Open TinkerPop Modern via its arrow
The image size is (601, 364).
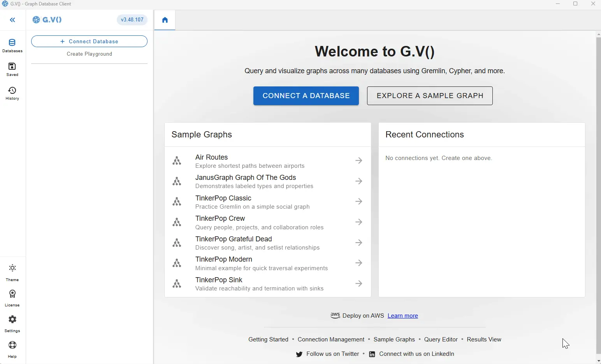pyautogui.click(x=358, y=263)
